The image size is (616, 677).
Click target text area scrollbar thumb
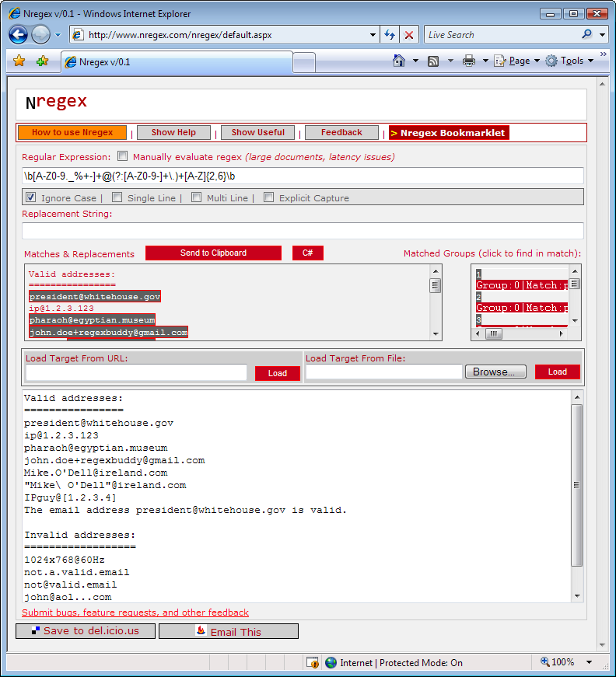576,485
